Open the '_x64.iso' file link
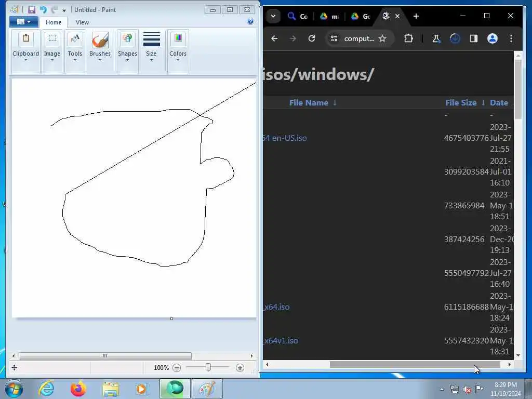The height and width of the screenshot is (399, 532). point(276,307)
